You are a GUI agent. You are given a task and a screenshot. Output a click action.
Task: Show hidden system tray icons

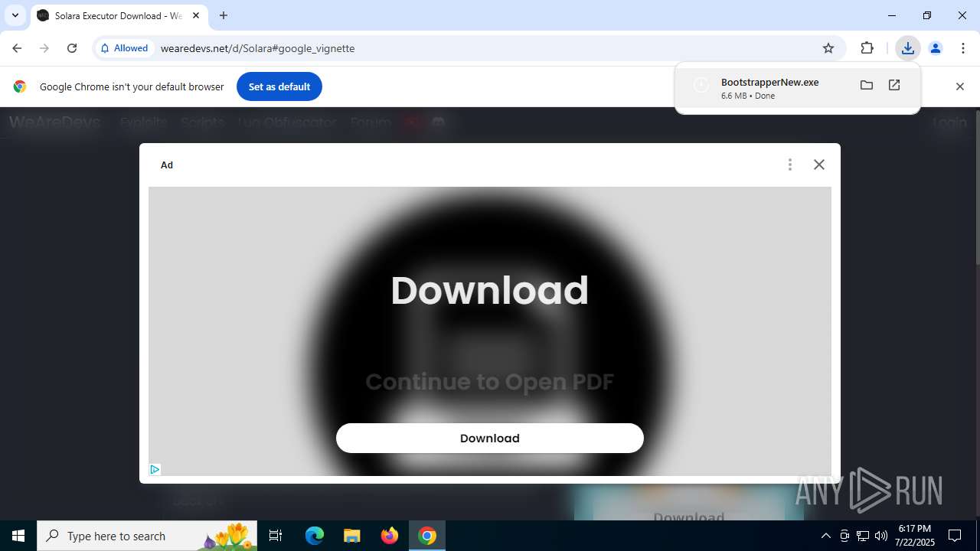tap(825, 536)
